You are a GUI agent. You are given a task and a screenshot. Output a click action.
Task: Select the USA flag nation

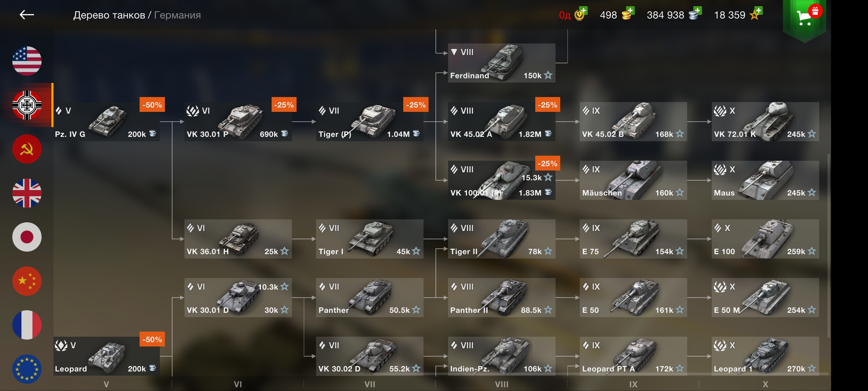point(27,61)
